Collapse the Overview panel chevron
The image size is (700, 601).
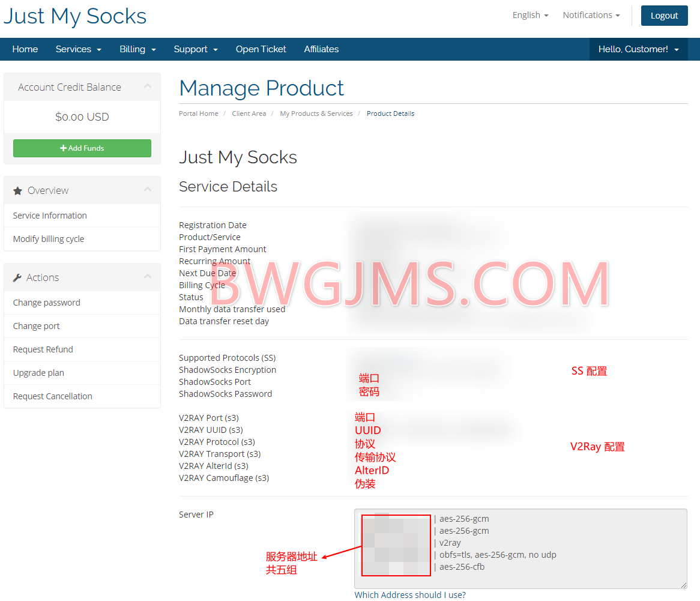(148, 190)
